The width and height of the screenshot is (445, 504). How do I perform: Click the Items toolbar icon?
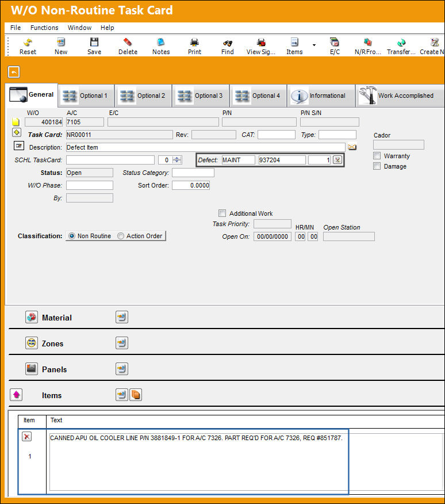[x=294, y=43]
